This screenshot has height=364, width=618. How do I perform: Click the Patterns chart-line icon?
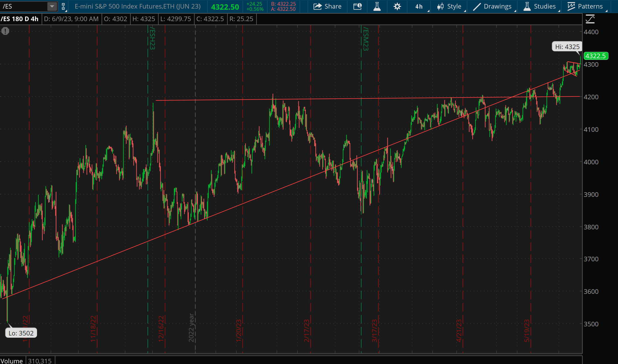[571, 6]
